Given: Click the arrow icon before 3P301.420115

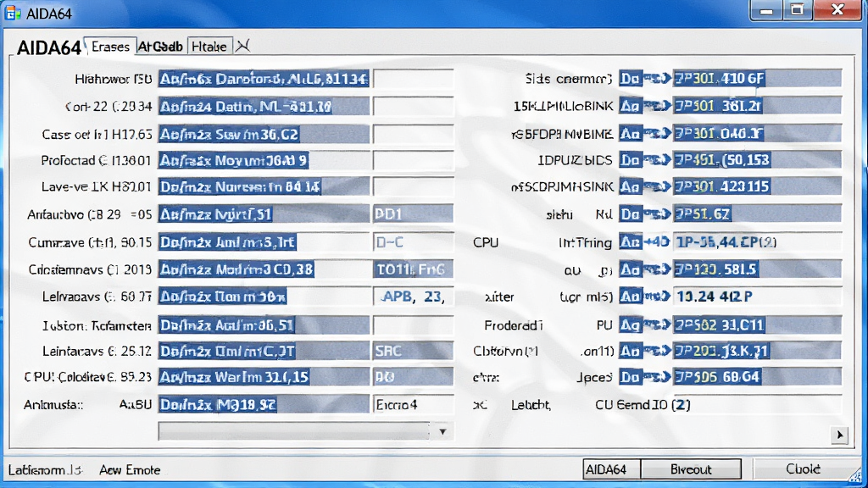Looking at the screenshot, I should [x=657, y=186].
